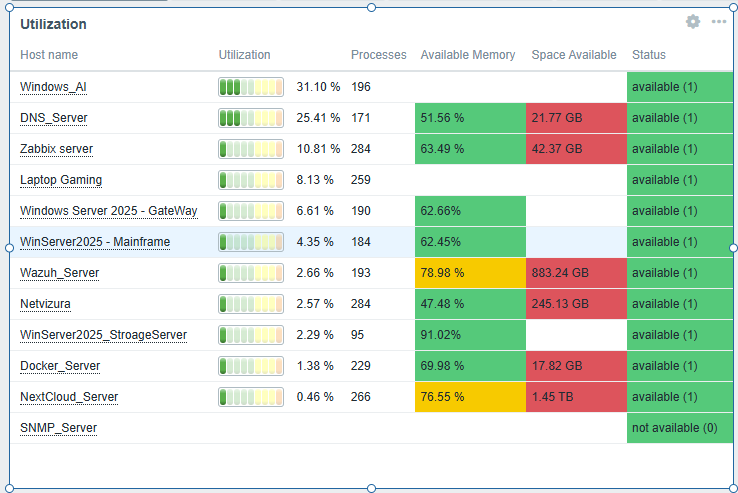
Task: Click the Available Memory column header
Action: (468, 55)
